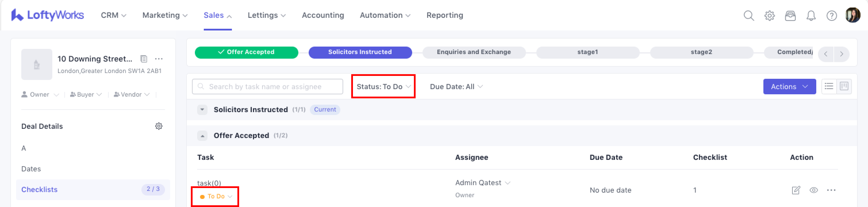The image size is (868, 207).
Task: Click the Deal Details gear icon
Action: [159, 126]
